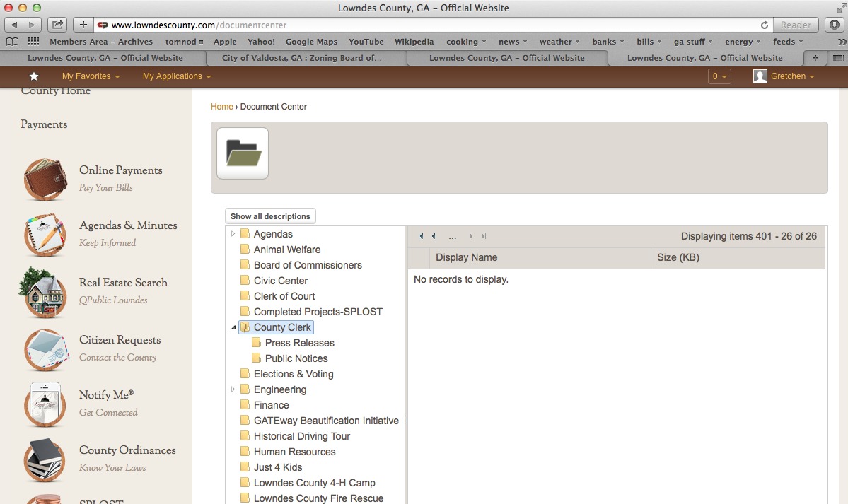This screenshot has height=504, width=848.
Task: Click the Payments sidebar link
Action: (x=44, y=124)
